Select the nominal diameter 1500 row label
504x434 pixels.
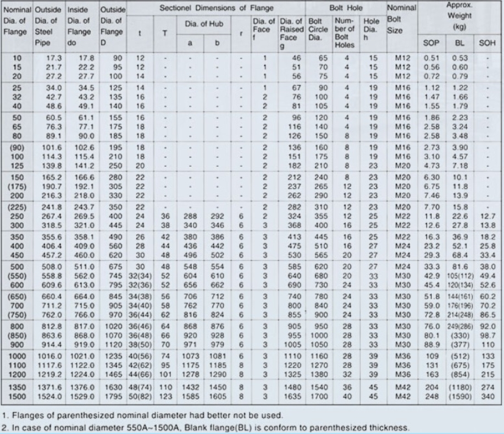[x=16, y=397]
